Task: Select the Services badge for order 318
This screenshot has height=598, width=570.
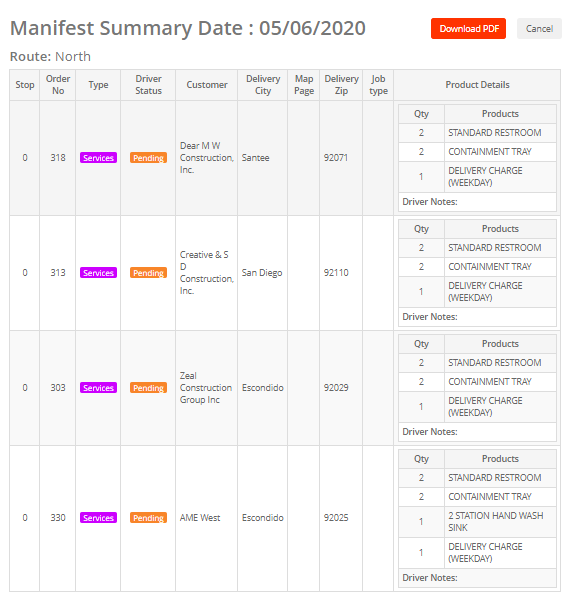Action: point(98,158)
